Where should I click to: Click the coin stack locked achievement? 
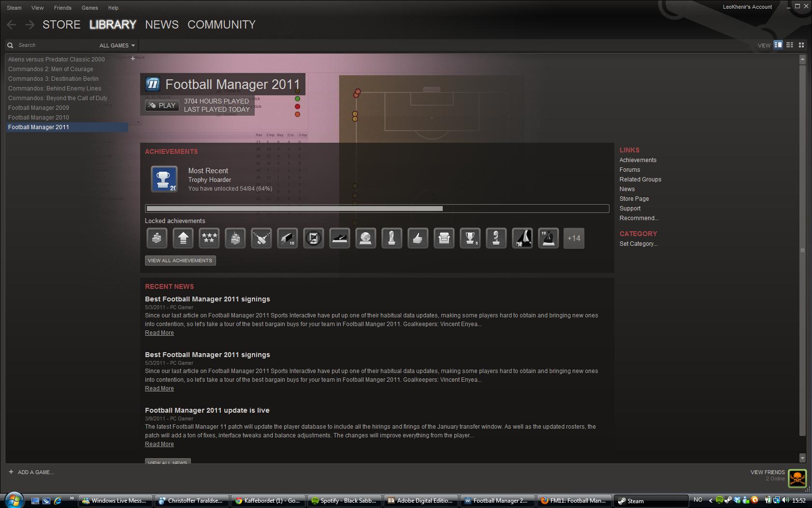coord(157,238)
